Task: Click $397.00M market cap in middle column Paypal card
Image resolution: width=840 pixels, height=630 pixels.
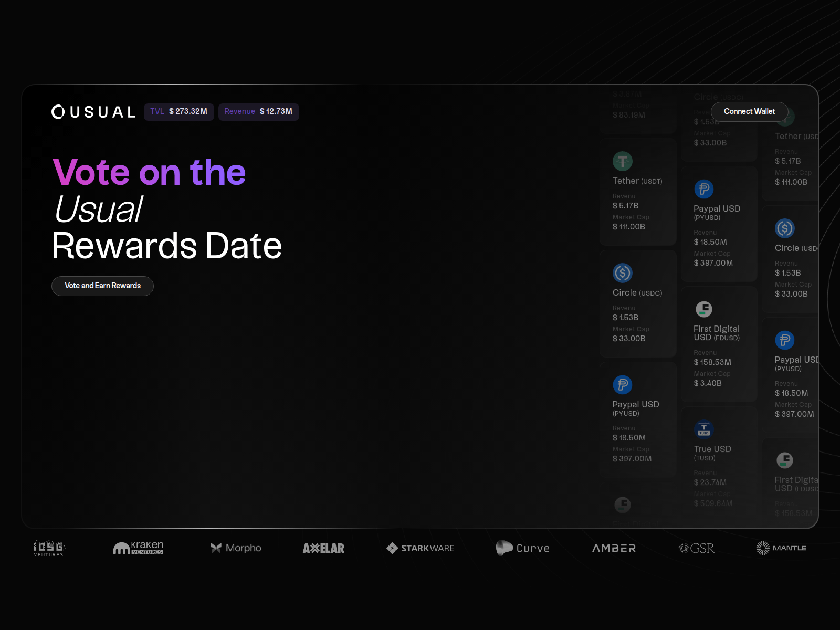Action: click(713, 263)
